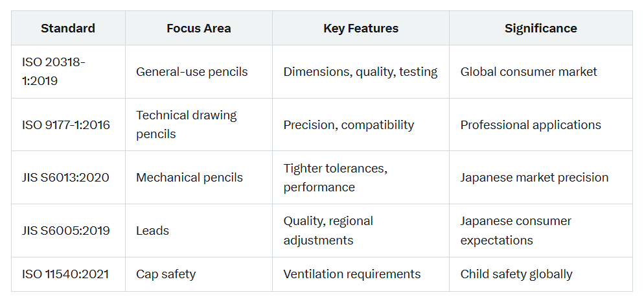
Task: Click the Professional applications cell
Action: [541, 125]
